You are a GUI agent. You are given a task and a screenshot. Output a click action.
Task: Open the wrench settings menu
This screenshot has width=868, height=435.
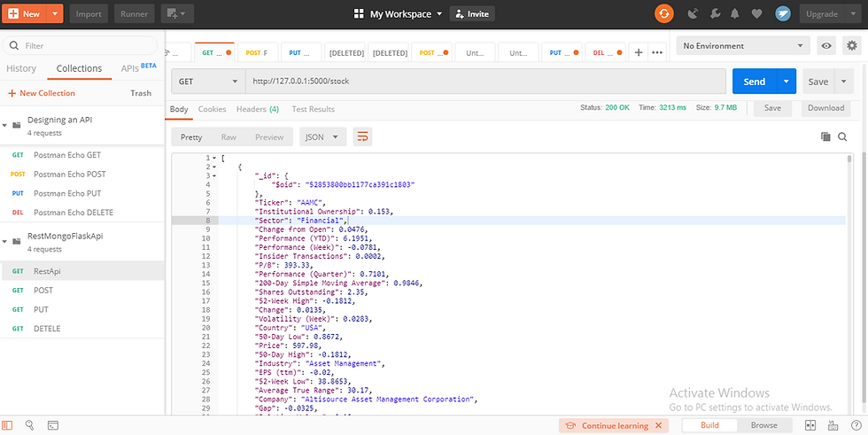[x=714, y=14]
